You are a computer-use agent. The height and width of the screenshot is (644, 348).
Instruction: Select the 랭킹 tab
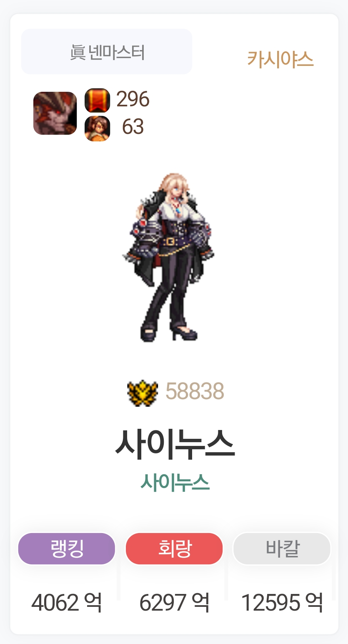66,548
